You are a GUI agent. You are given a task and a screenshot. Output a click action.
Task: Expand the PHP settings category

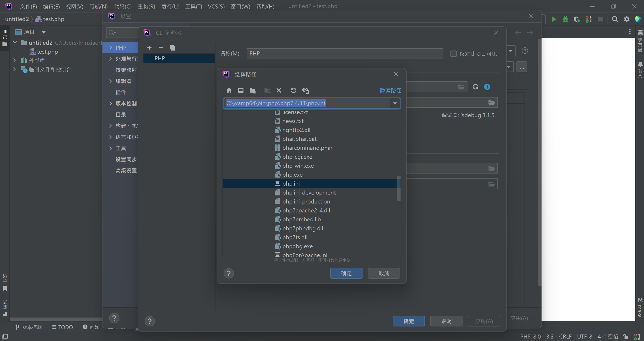[111, 48]
